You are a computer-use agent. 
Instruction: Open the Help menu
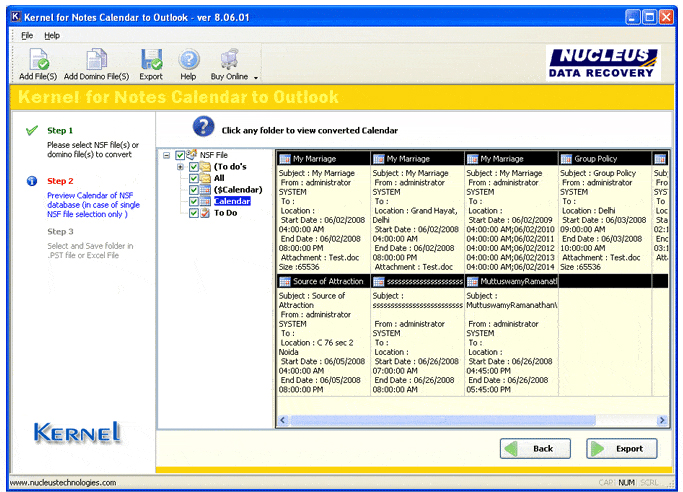(x=52, y=36)
